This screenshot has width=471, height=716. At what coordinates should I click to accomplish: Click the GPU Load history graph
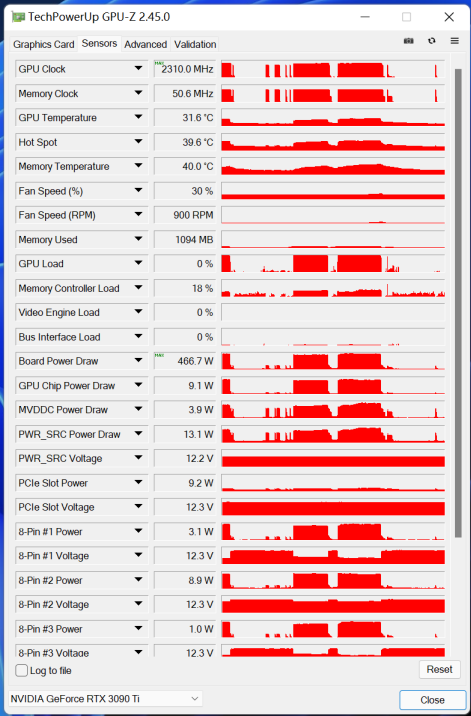click(x=333, y=263)
